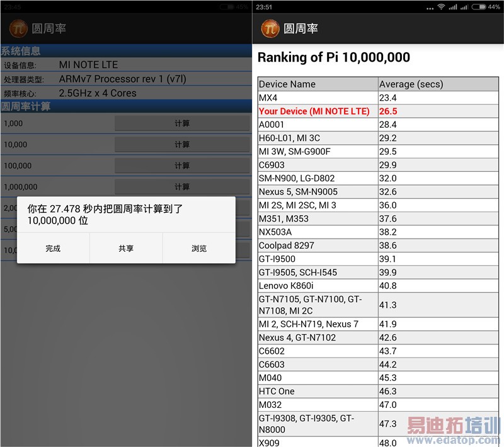The width and height of the screenshot is (504, 447).
Task: Select the 2.5GHz x 4 Cores text
Action: pos(98,93)
